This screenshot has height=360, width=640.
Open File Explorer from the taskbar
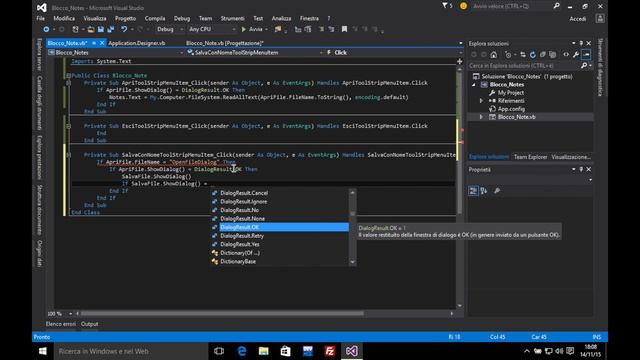[264, 351]
